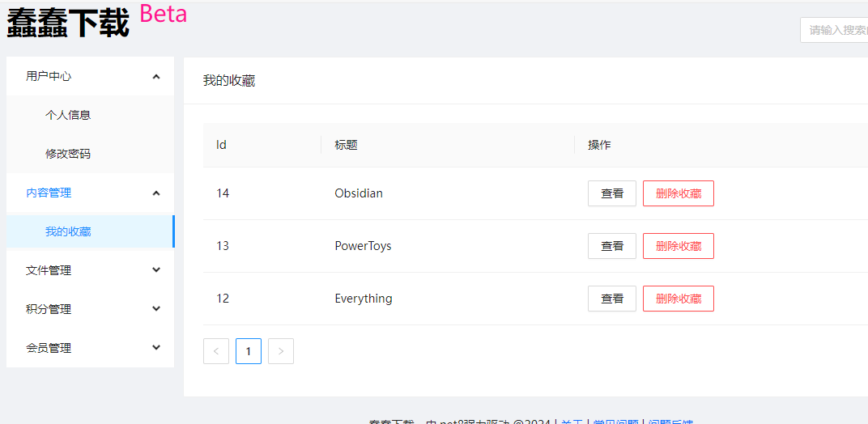Remove Obsidian with 删除收藏
Image resolution: width=868 pixels, height=424 pixels.
(679, 193)
